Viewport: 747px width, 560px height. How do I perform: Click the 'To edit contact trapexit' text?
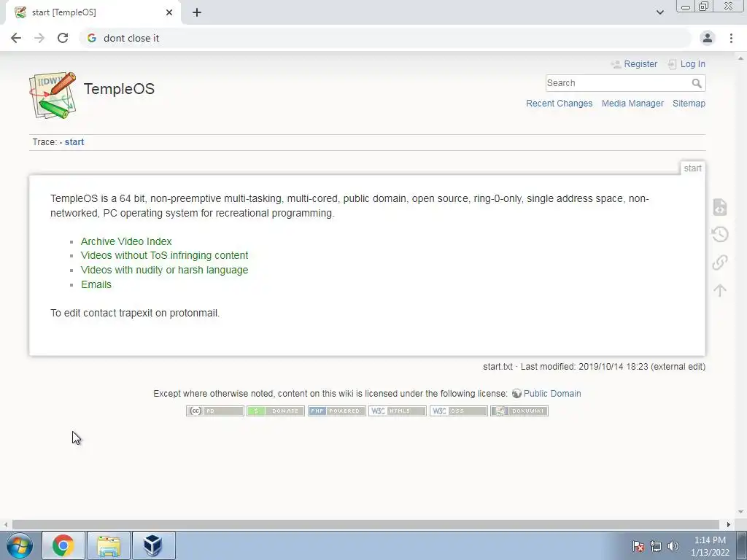click(x=135, y=313)
